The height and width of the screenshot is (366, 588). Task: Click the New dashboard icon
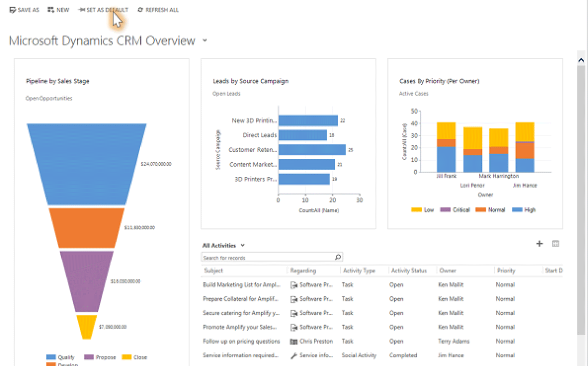(51, 10)
